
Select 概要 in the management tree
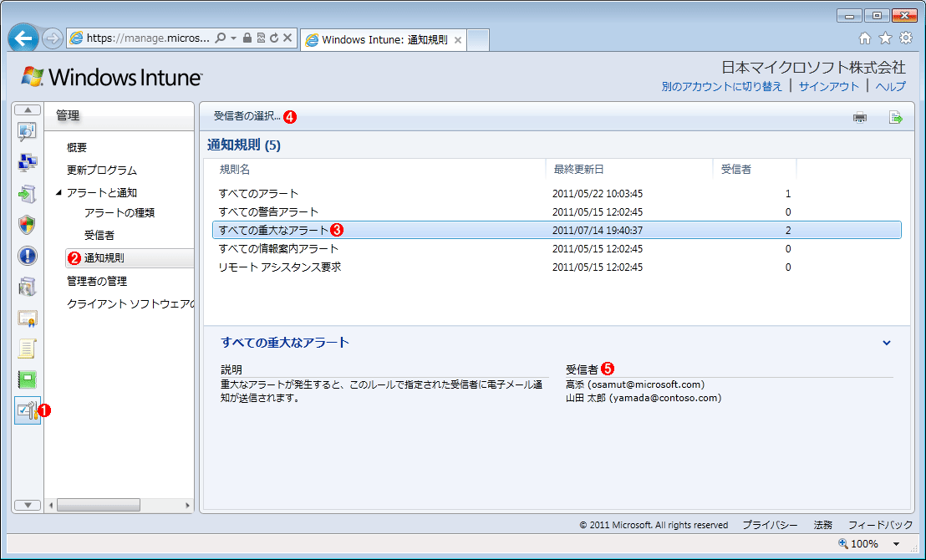coord(77,148)
